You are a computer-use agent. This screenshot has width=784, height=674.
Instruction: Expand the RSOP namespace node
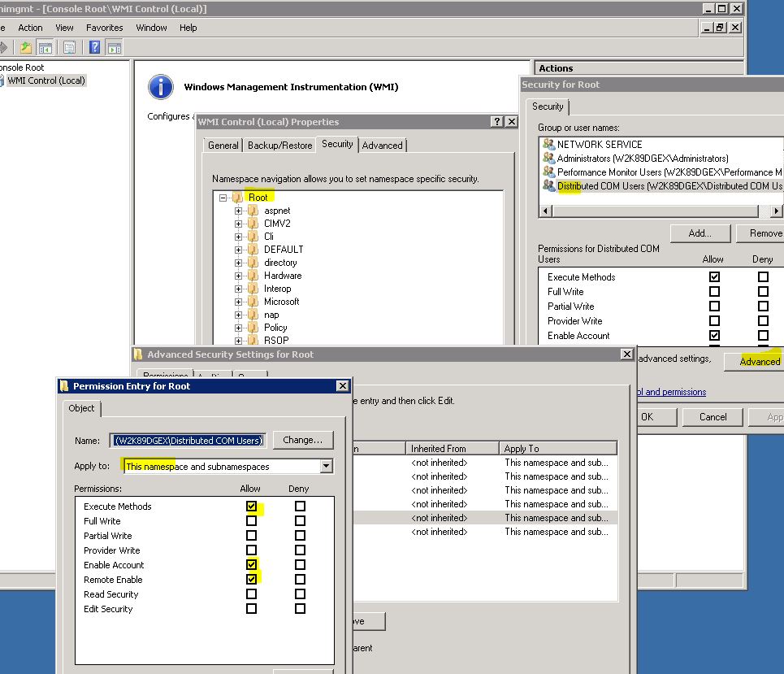coord(239,341)
